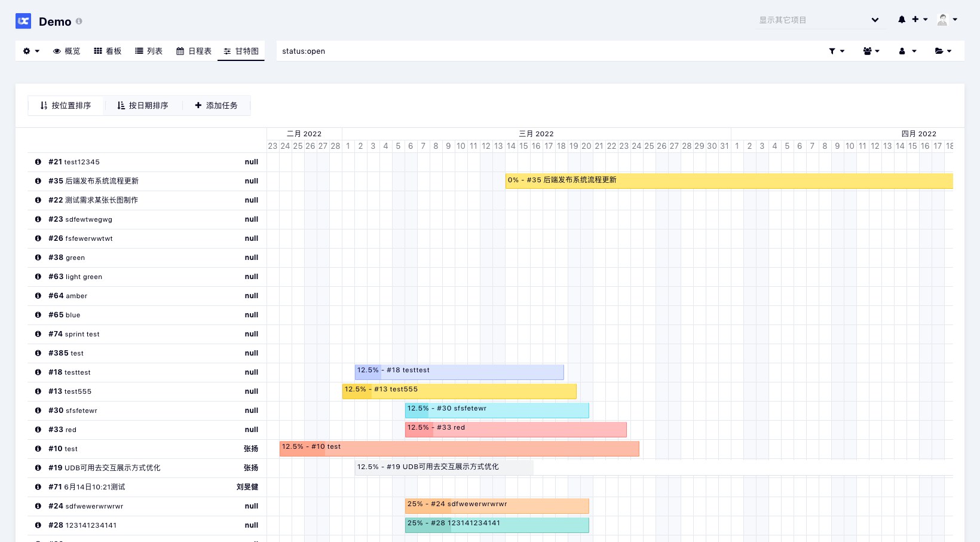The width and height of the screenshot is (980, 542).
Task: Click info icon for #10 test
Action: 38,449
